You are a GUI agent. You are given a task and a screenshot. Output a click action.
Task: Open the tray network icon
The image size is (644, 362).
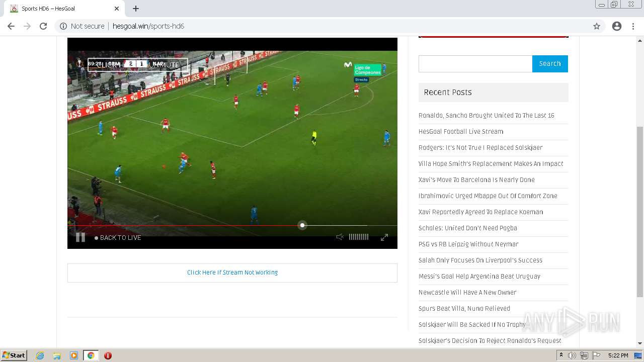[x=584, y=355]
